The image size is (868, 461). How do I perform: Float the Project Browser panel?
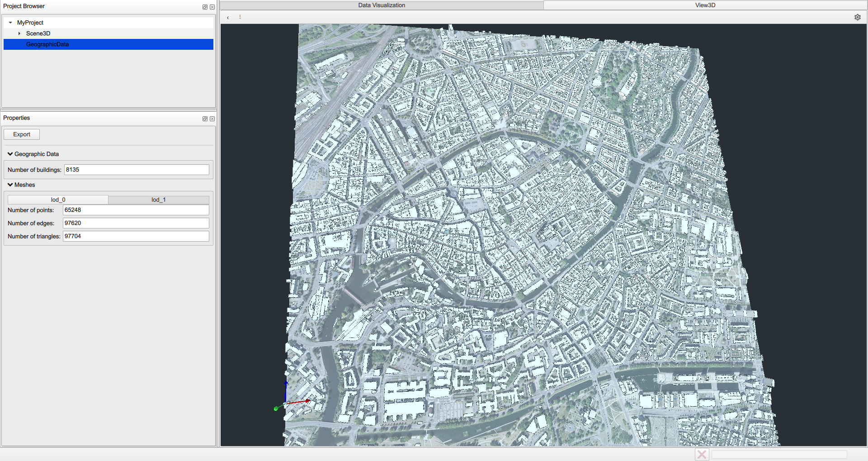pos(205,7)
